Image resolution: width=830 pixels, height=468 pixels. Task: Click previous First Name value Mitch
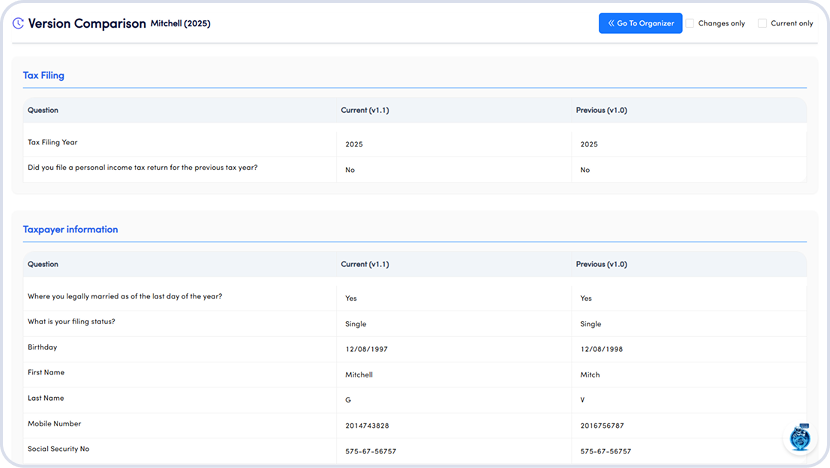590,375
